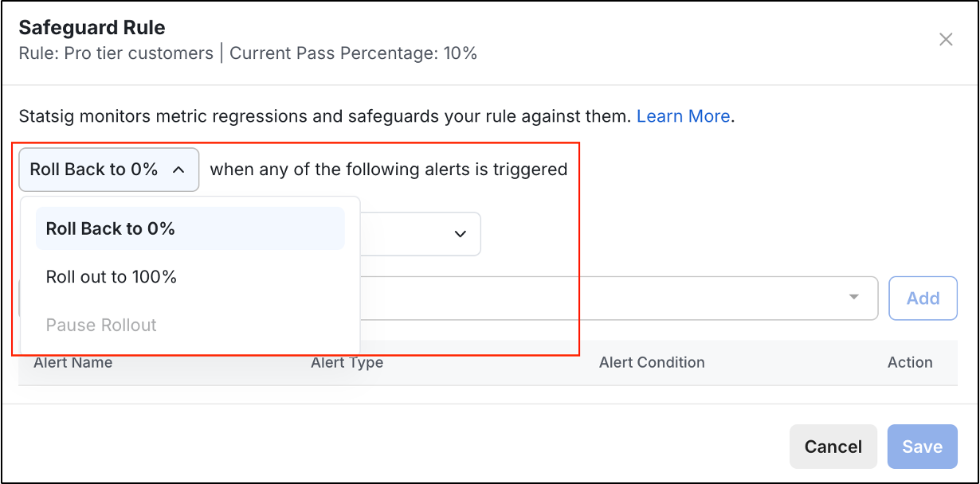Close the Safeguard Rule dialog
The image size is (980, 484).
(x=946, y=39)
